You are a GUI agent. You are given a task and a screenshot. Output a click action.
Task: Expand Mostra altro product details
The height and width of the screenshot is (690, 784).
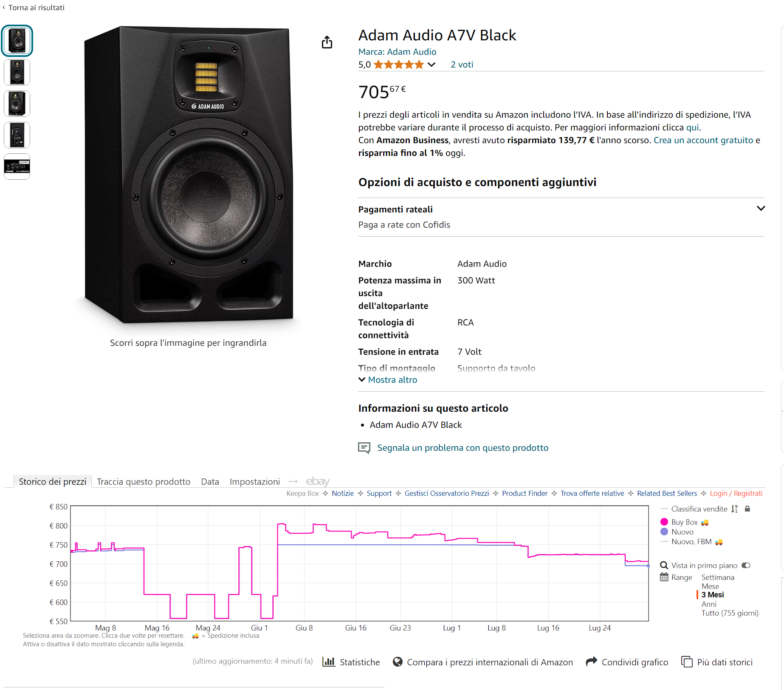click(388, 379)
